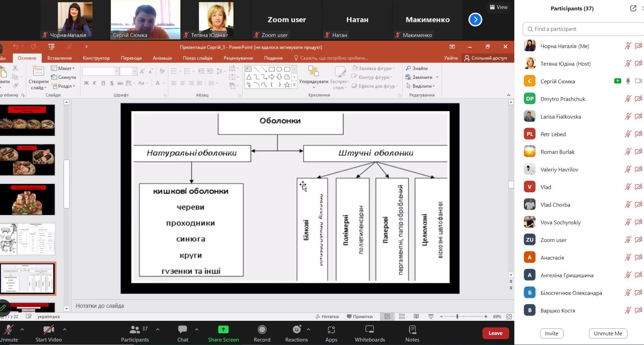644x345 pixels.
Task: Open the Анімація ribbon tab
Action: point(162,58)
